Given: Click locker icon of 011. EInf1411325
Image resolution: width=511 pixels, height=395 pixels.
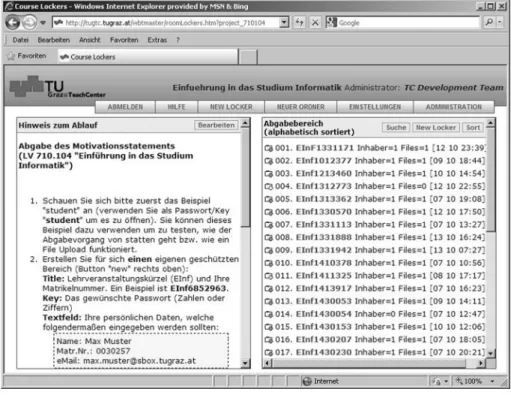Looking at the screenshot, I should (x=269, y=276).
